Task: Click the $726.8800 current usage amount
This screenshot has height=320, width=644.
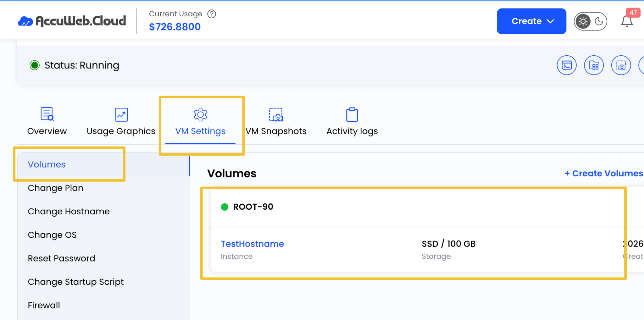Action: [x=175, y=27]
